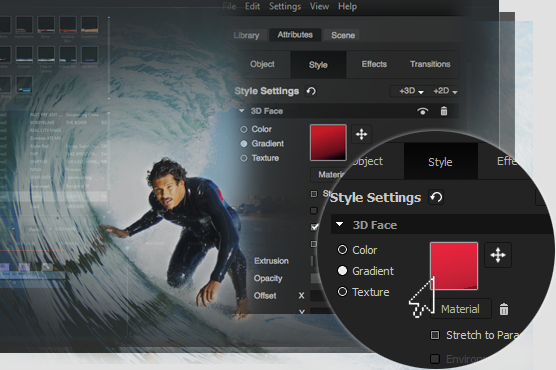Open the +3D dropdown

click(411, 91)
